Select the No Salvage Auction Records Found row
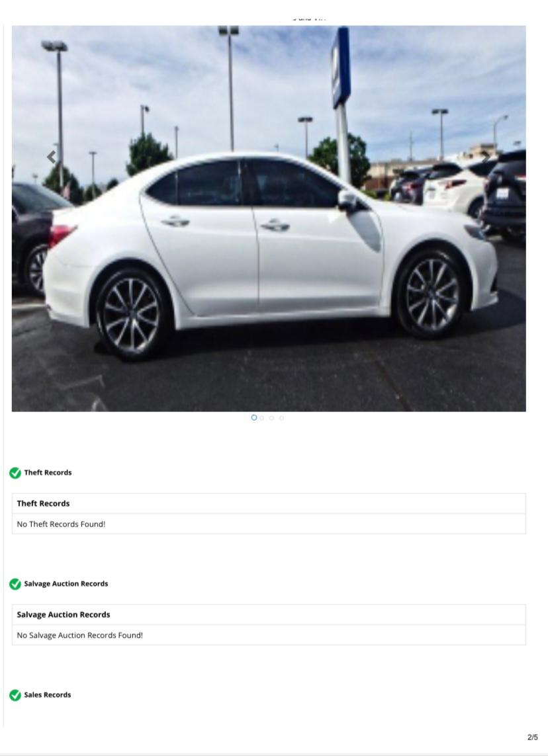The image size is (548, 756). coord(269,635)
